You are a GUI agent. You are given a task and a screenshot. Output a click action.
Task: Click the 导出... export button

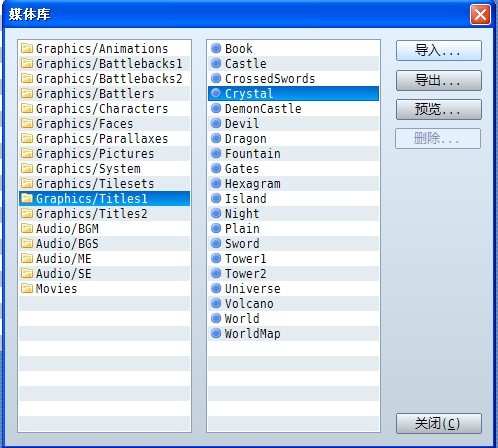coord(439,80)
